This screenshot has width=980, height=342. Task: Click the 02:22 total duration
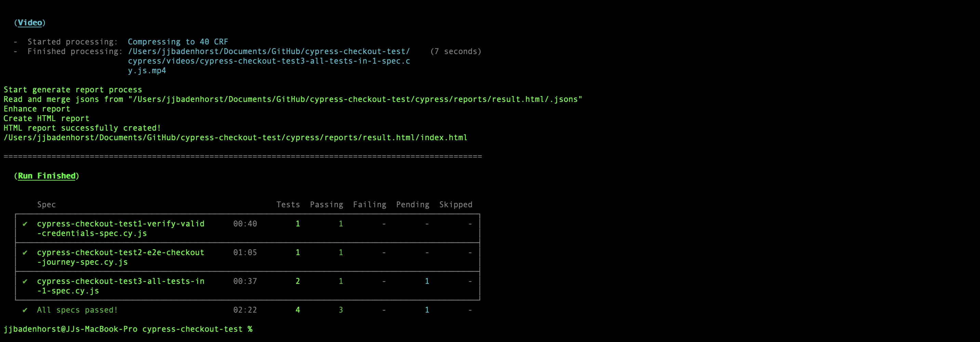[x=245, y=310]
